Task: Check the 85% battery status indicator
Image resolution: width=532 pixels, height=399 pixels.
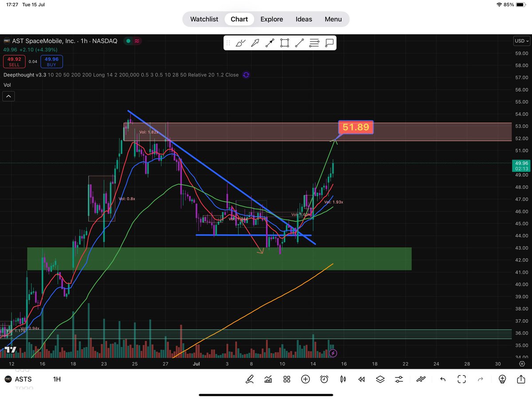Action: [514, 4]
